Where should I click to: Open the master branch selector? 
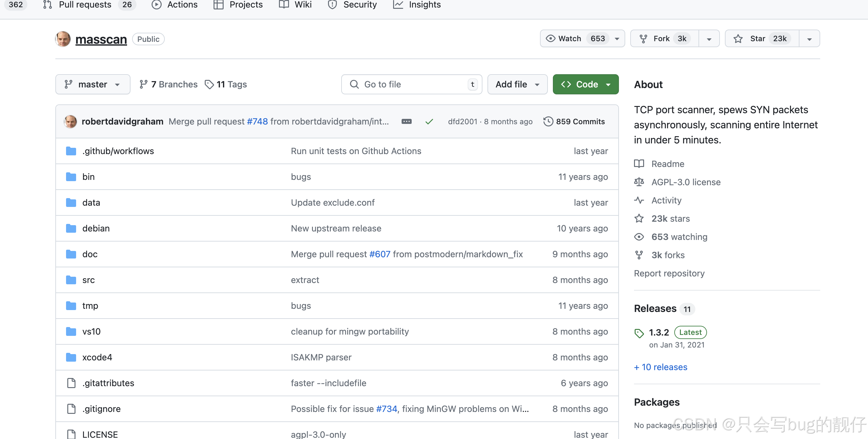coord(93,84)
